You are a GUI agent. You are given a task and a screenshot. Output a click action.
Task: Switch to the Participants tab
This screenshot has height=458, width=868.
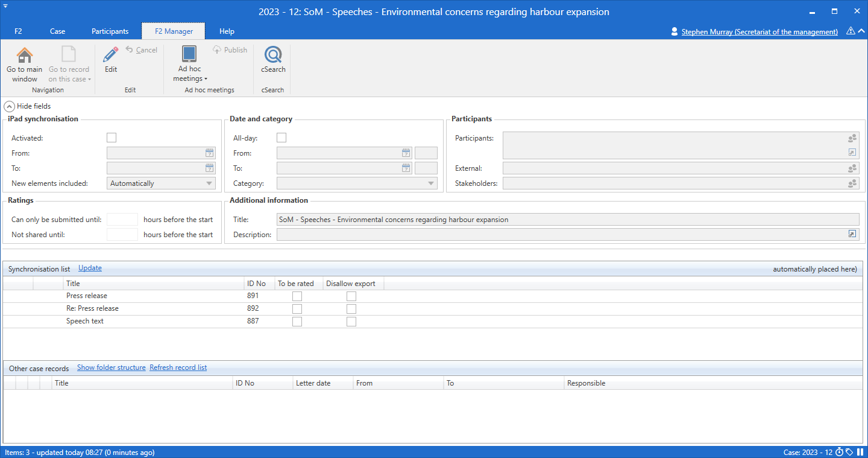(x=110, y=31)
